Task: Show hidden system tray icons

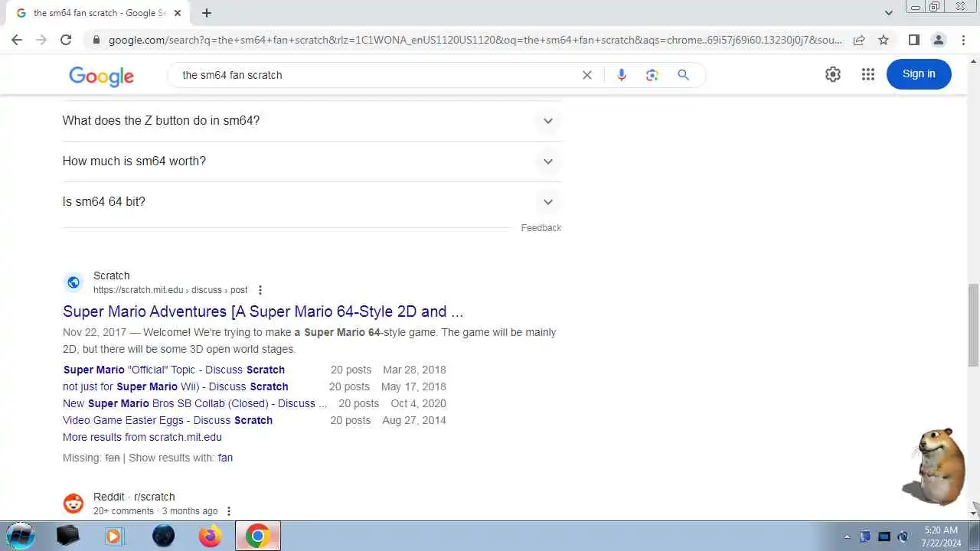Action: (x=847, y=536)
